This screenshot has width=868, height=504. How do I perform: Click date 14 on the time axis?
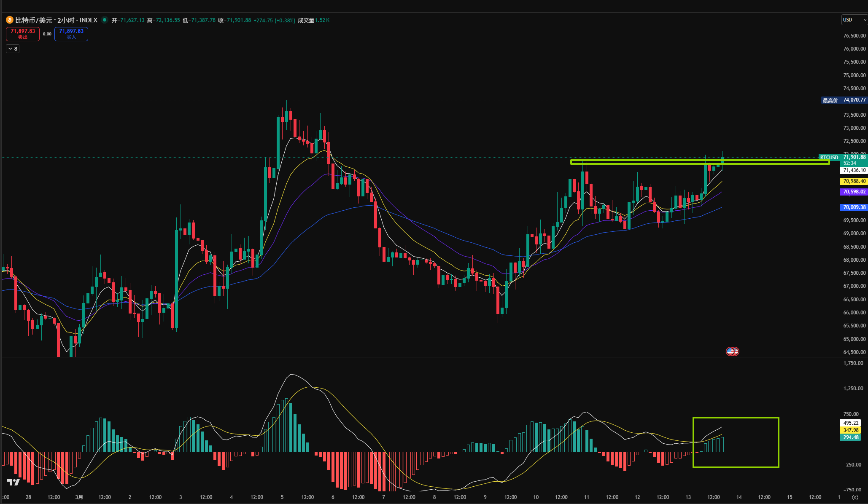tap(739, 497)
